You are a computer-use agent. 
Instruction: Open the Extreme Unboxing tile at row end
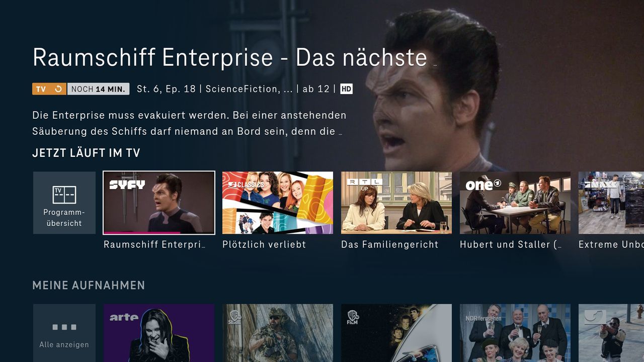point(611,203)
